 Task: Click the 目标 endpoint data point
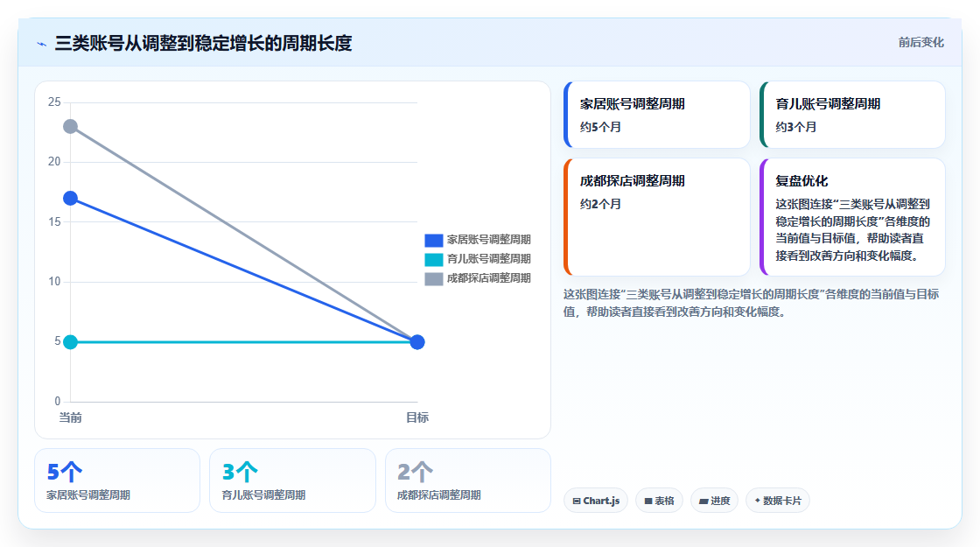point(417,342)
